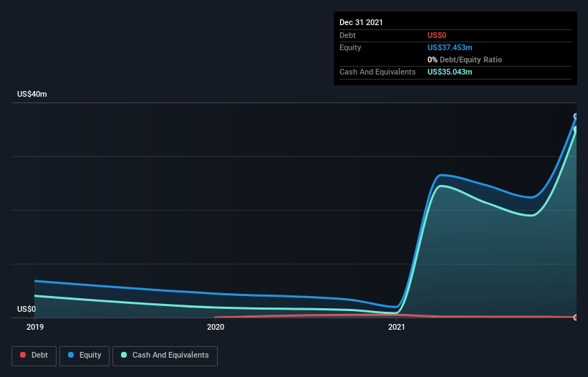This screenshot has height=377, width=588.
Task: Click the Cash And Equivalents tooltip label
Action: pyautogui.click(x=377, y=72)
